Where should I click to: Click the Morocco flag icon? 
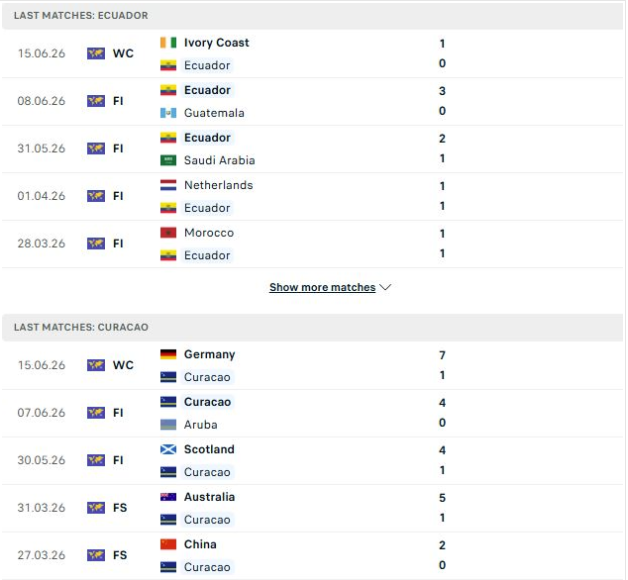click(x=168, y=233)
